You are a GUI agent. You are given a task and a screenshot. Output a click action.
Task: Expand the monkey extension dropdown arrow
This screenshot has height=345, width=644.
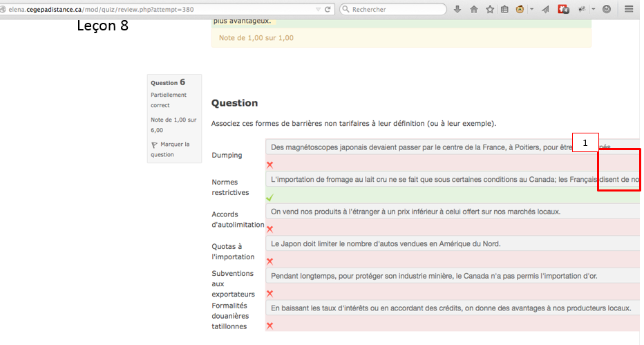click(531, 10)
